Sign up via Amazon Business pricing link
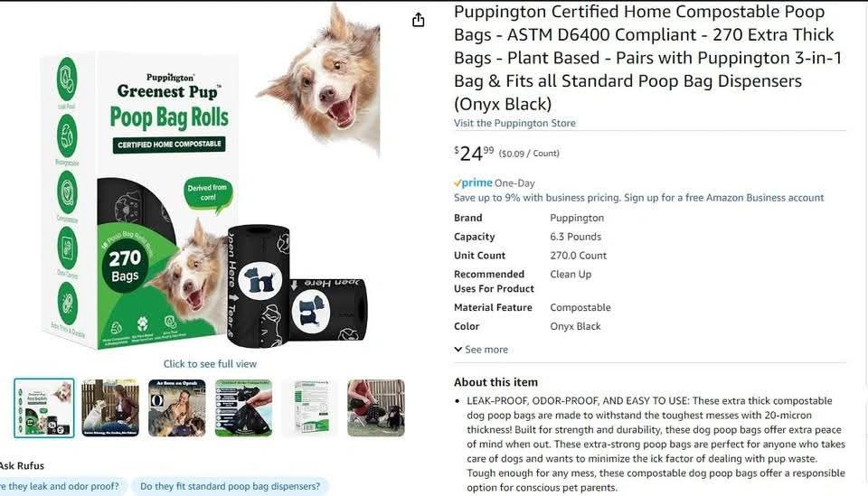 [639, 197]
